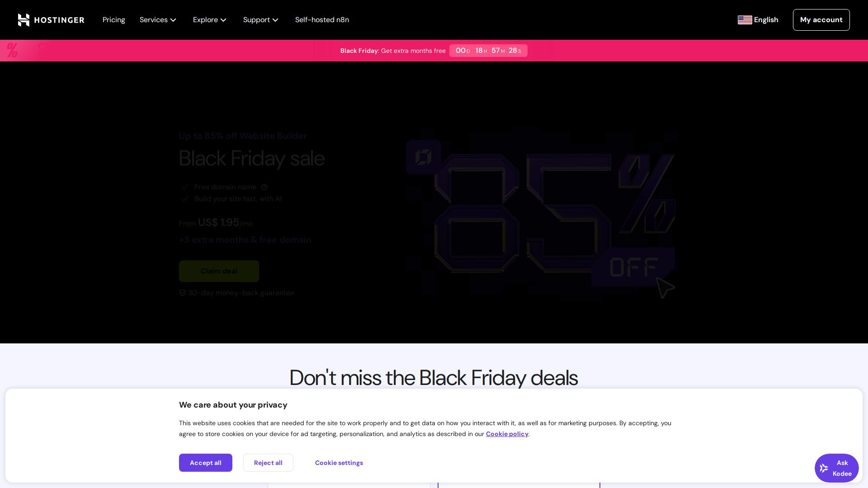The height and width of the screenshot is (488, 868).
Task: Reject all cookies
Action: 268,463
